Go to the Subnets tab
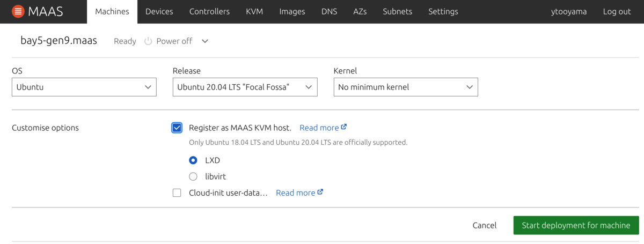Viewport: 644px width, 244px height. click(397, 11)
